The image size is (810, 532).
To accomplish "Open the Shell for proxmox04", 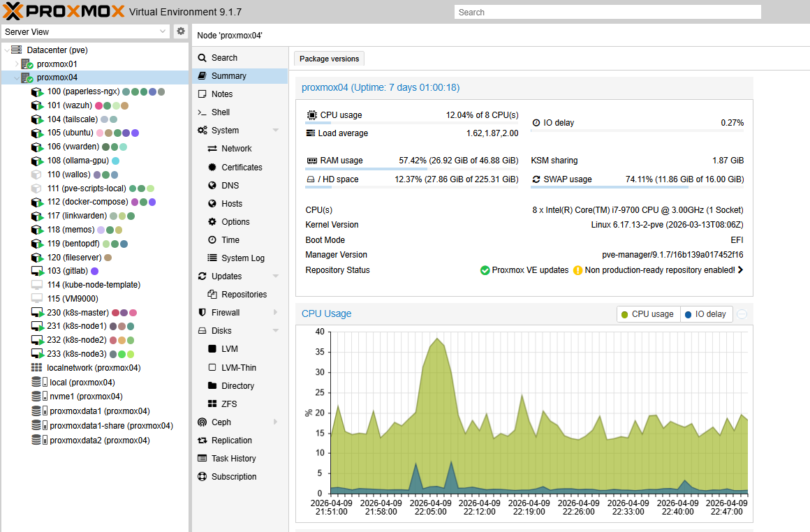I will tap(217, 112).
